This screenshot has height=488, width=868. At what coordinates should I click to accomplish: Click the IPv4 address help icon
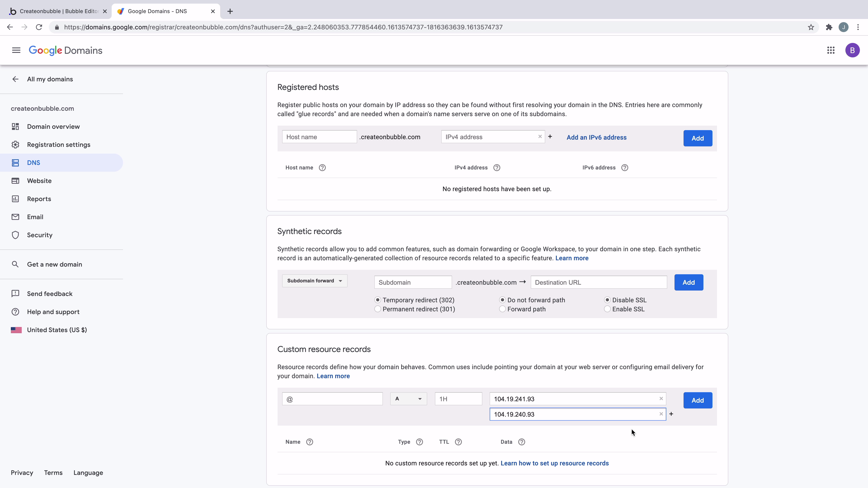(x=497, y=167)
